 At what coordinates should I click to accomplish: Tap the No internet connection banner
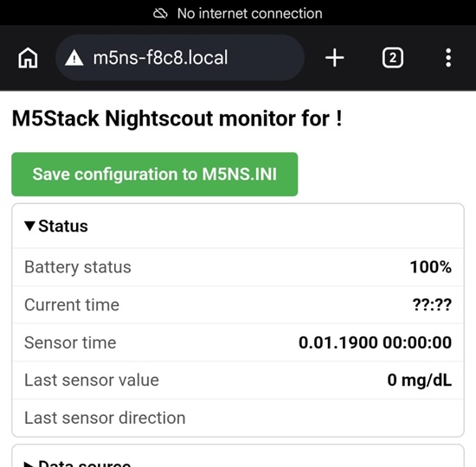[238, 13]
